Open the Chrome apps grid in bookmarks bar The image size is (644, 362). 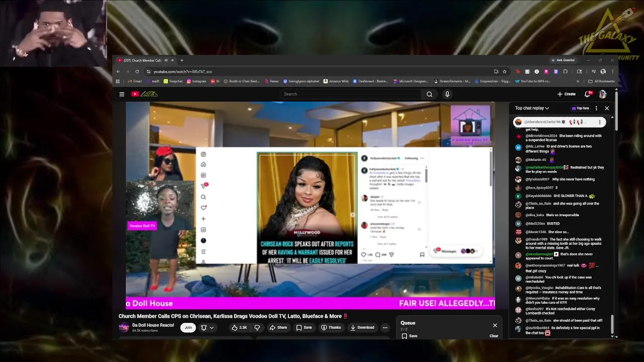tap(118, 81)
